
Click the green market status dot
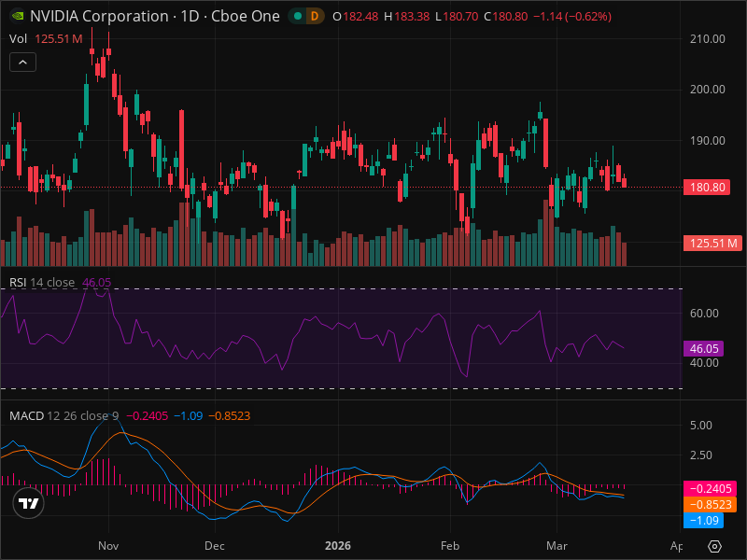coord(298,16)
